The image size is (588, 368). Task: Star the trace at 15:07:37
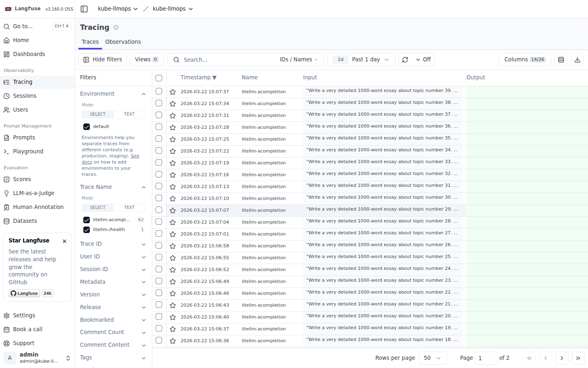(173, 92)
